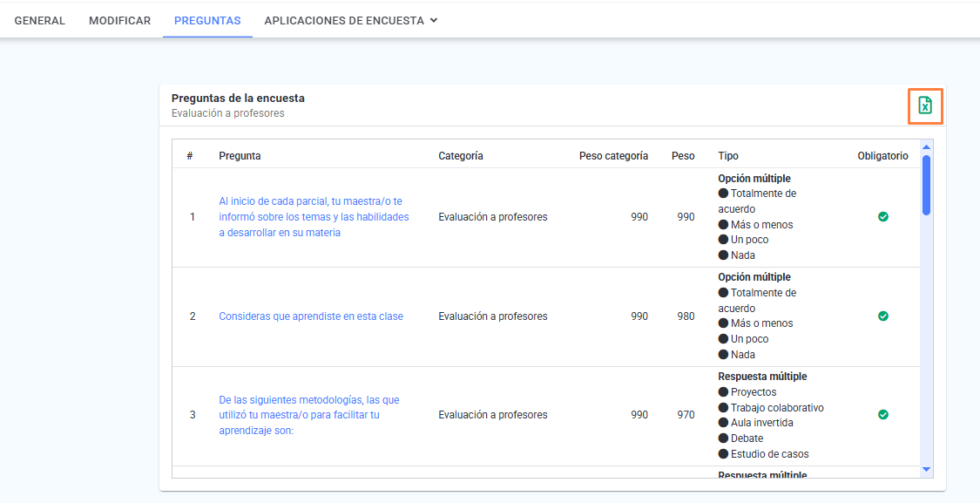The image size is (980, 503).
Task: Click Peso categoría value 990 of question 2
Action: (639, 316)
